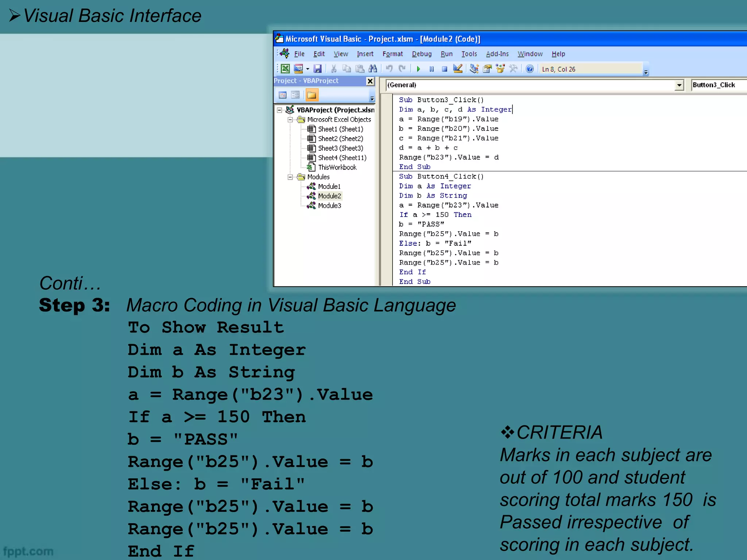747x560 pixels.
Task: Click the Break pause icon
Action: [431, 69]
